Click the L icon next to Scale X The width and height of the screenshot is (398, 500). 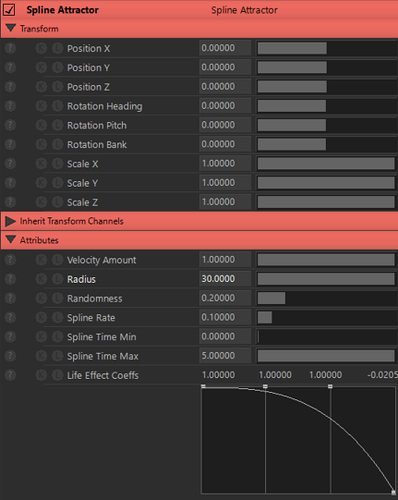tap(57, 164)
